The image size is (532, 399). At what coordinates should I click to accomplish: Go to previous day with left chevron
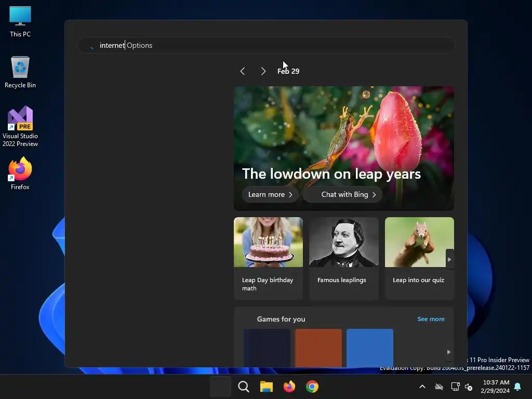tap(243, 71)
